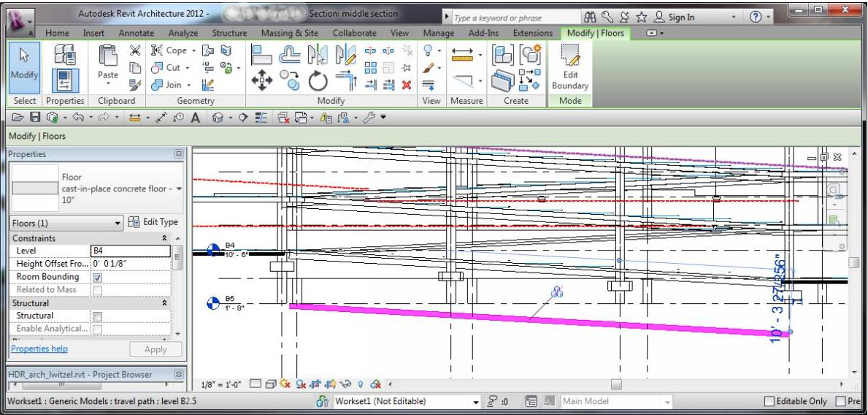Uncheck the Room Bounding checkbox
The width and height of the screenshot is (868, 415).
(96, 278)
